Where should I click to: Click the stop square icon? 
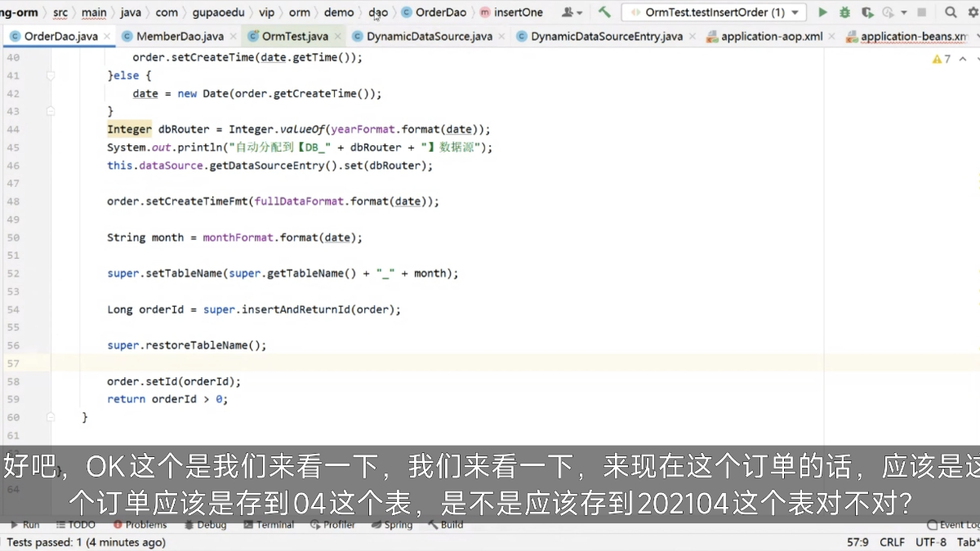922,13
